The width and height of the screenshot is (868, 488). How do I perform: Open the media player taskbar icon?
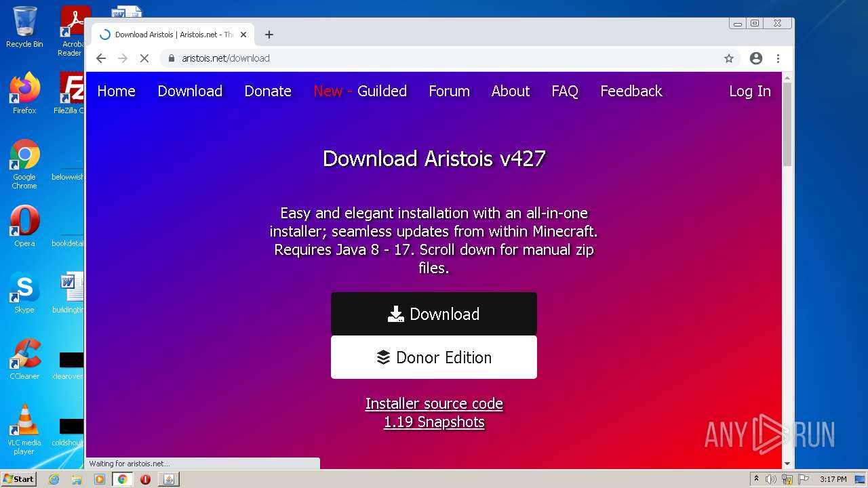pyautogui.click(x=100, y=479)
